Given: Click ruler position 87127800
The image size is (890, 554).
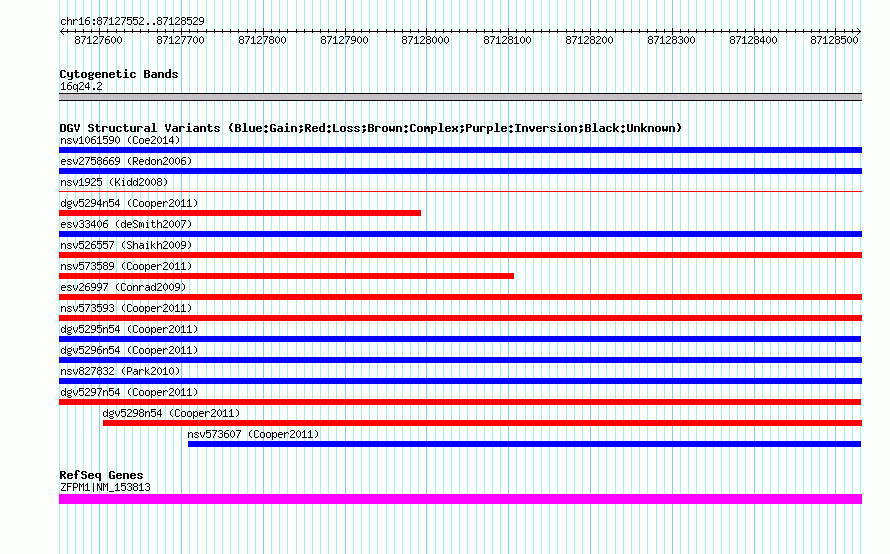Looking at the screenshot, I should [262, 40].
